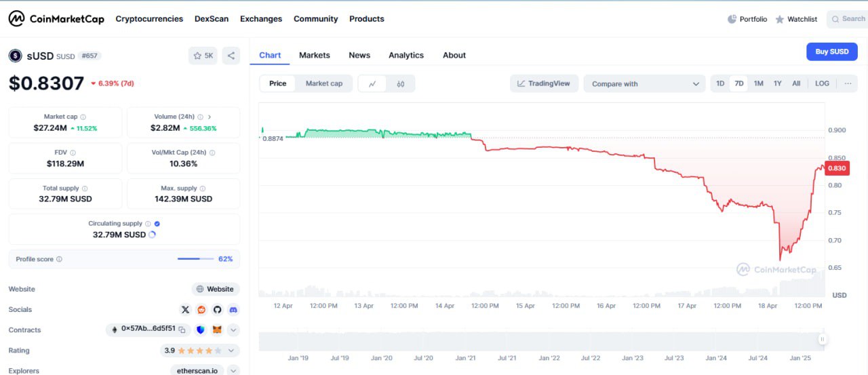Select the Market cap toggle
Viewport: 868px width, 375px height.
[324, 83]
